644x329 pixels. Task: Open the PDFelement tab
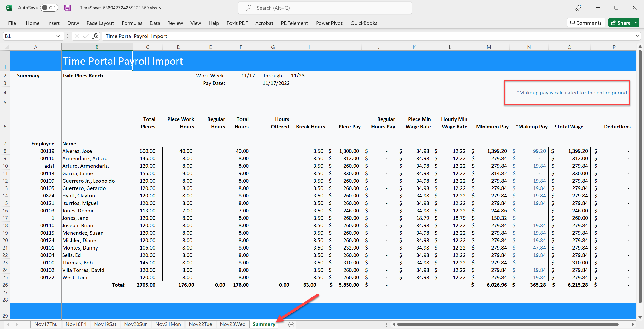click(294, 23)
